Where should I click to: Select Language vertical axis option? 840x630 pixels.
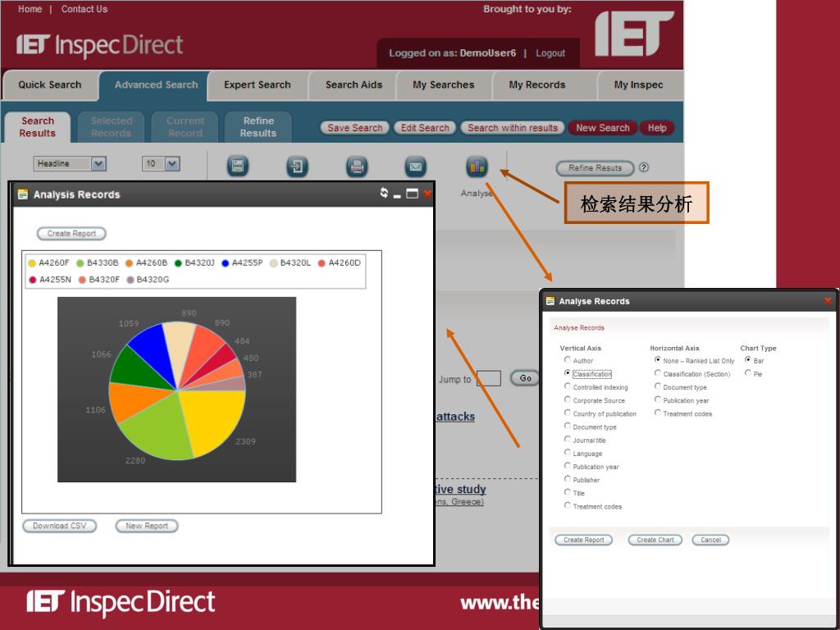tap(568, 453)
